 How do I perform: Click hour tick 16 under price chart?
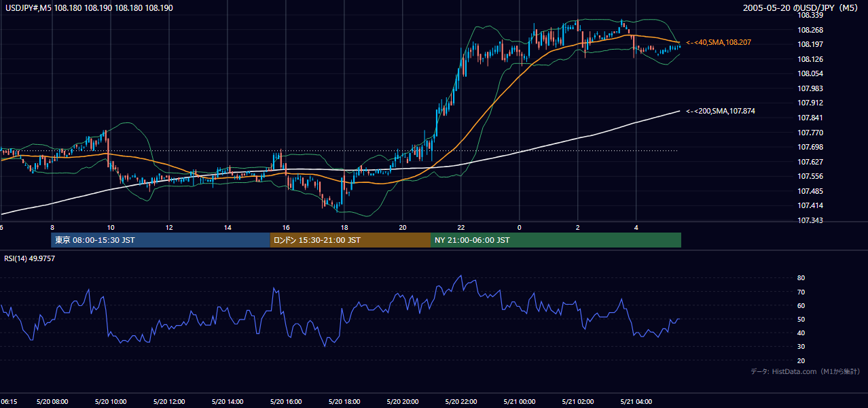286,228
